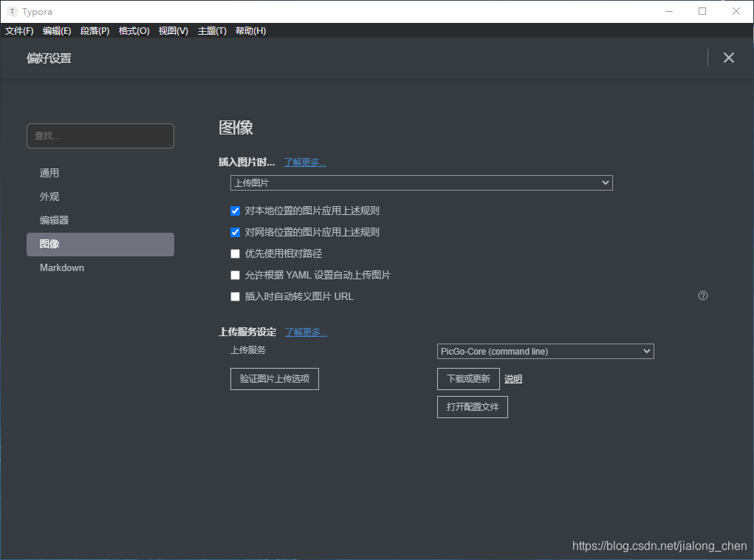Select 图像 in preferences sidebar
The height and width of the screenshot is (560, 754).
pos(100,244)
